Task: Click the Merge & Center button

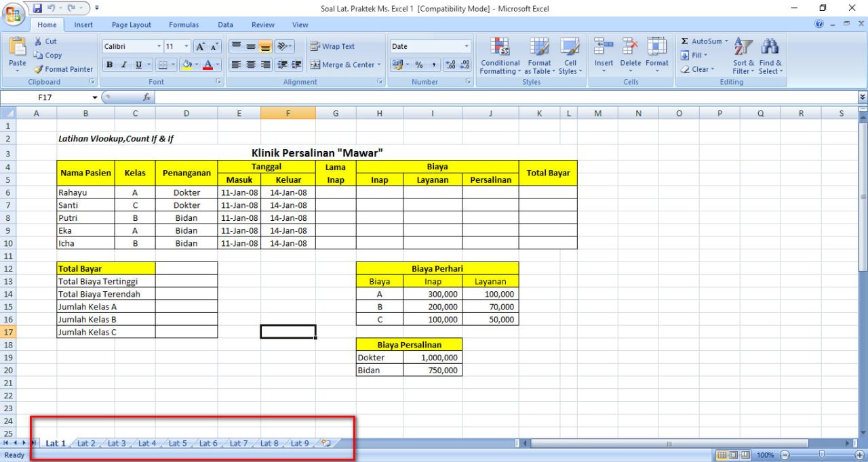Action: [342, 65]
